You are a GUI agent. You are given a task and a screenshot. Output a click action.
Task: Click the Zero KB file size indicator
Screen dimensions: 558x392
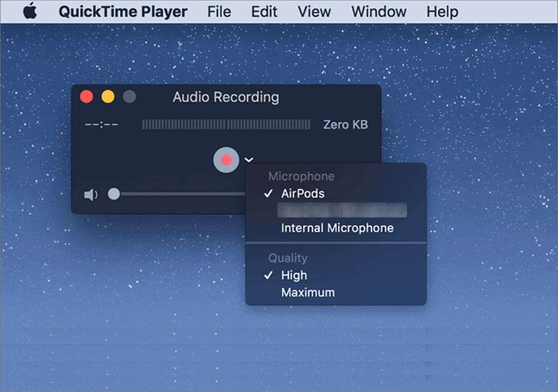[x=345, y=125]
